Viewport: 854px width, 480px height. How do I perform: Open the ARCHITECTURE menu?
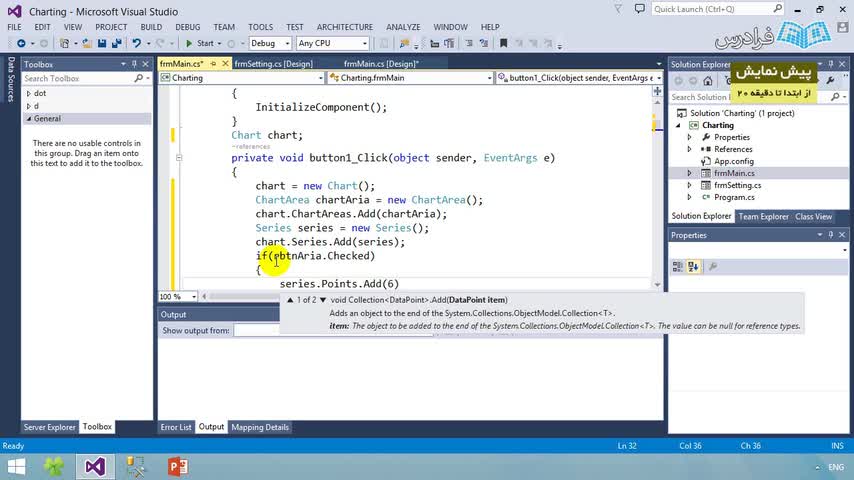tap(345, 27)
